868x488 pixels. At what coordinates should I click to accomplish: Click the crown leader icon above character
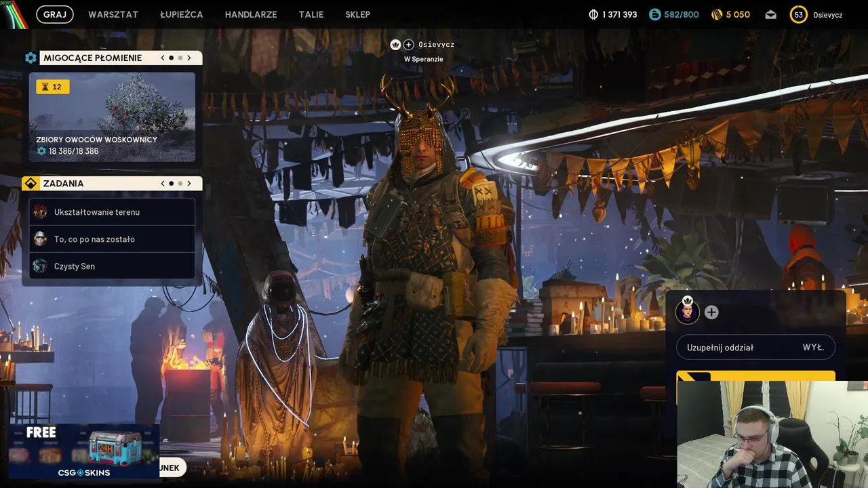(395, 45)
